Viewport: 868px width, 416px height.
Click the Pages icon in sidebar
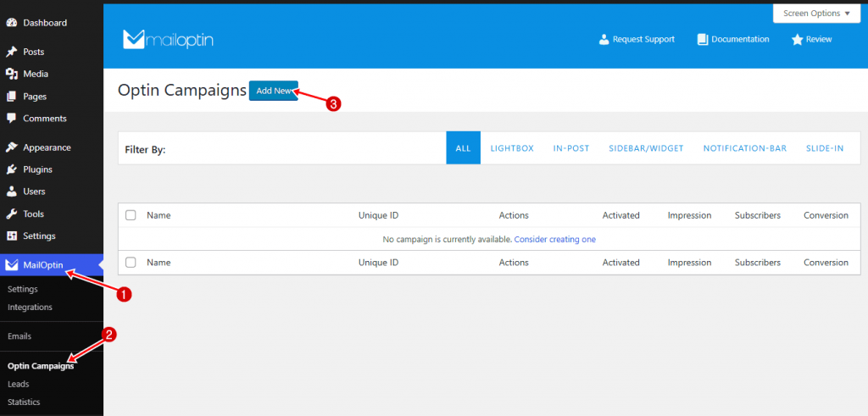click(11, 97)
